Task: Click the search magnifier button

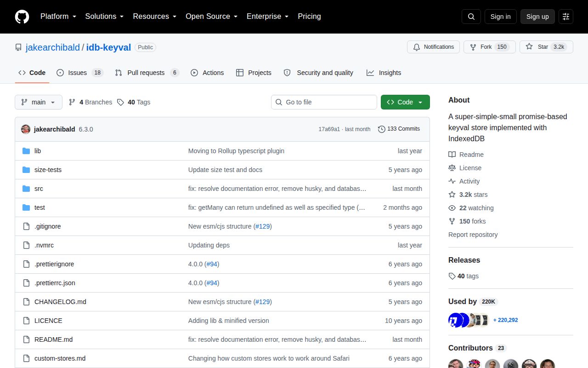Action: [x=471, y=17]
